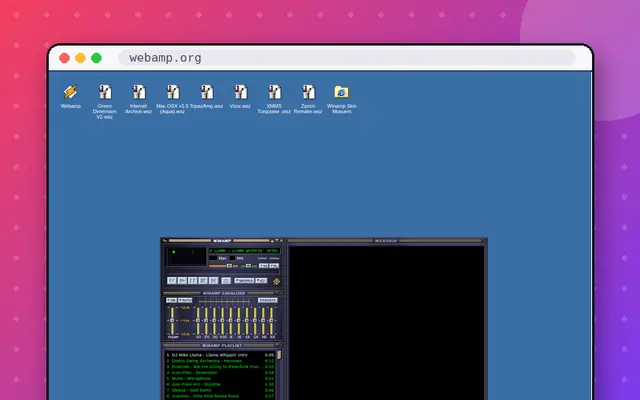Select the Mac OSX v1.5 (Aqua).wsz icon
The image size is (640, 400).
click(x=172, y=99)
